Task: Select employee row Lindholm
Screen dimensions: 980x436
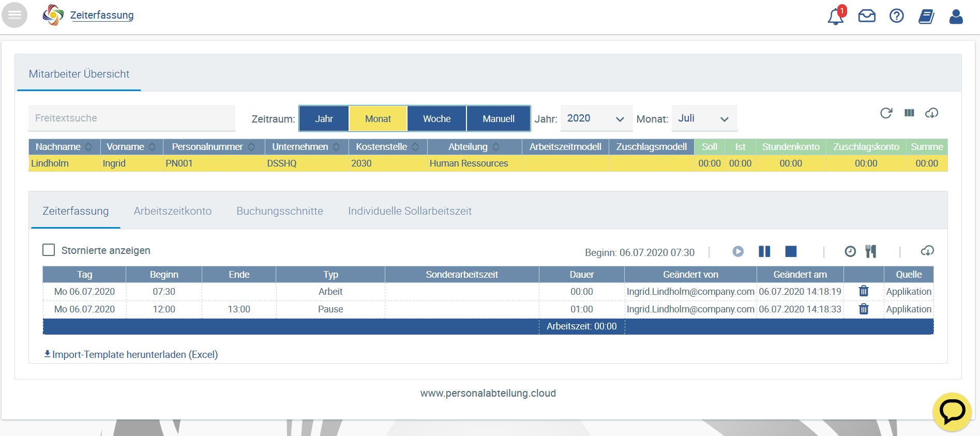Action: [x=488, y=163]
